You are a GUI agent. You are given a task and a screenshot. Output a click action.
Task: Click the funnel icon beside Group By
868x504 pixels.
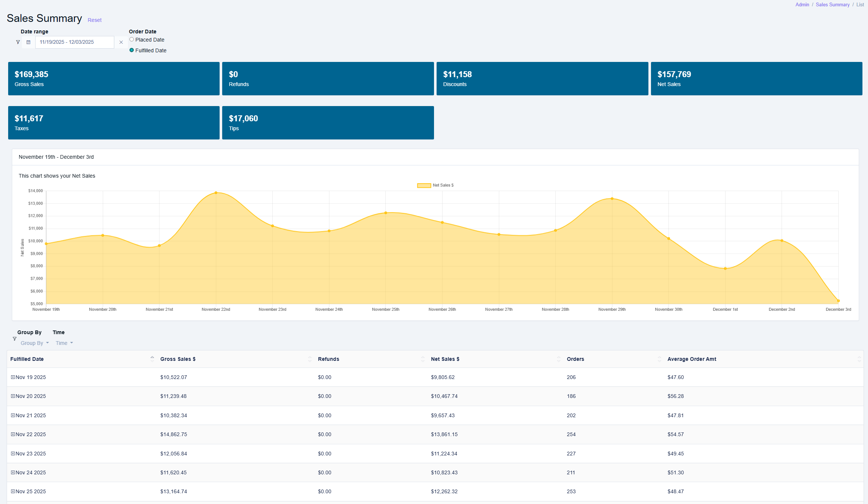(x=14, y=339)
